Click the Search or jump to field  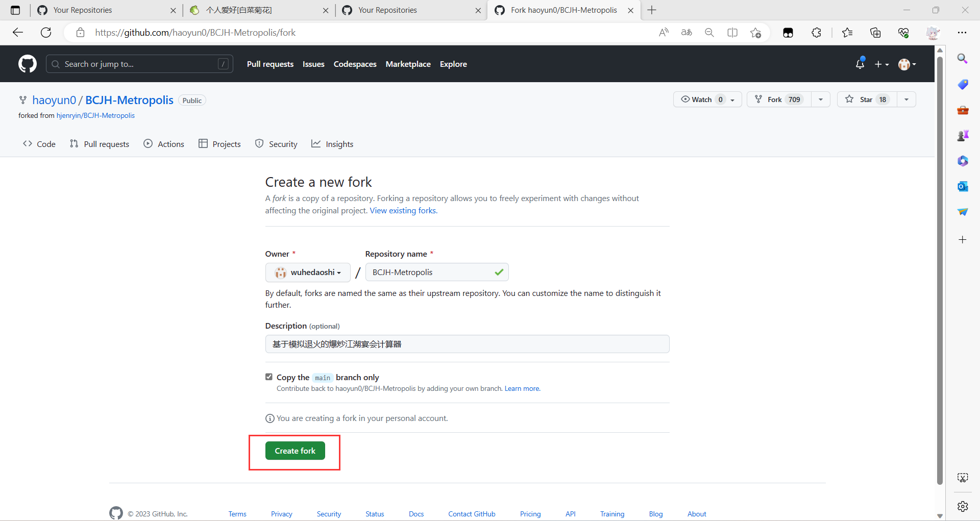pyautogui.click(x=139, y=64)
